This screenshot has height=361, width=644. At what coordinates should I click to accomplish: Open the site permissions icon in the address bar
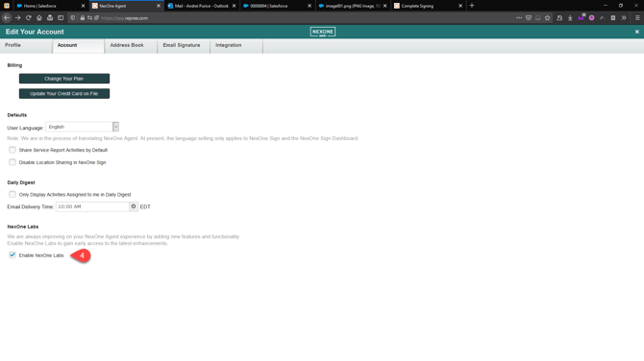coord(89,18)
